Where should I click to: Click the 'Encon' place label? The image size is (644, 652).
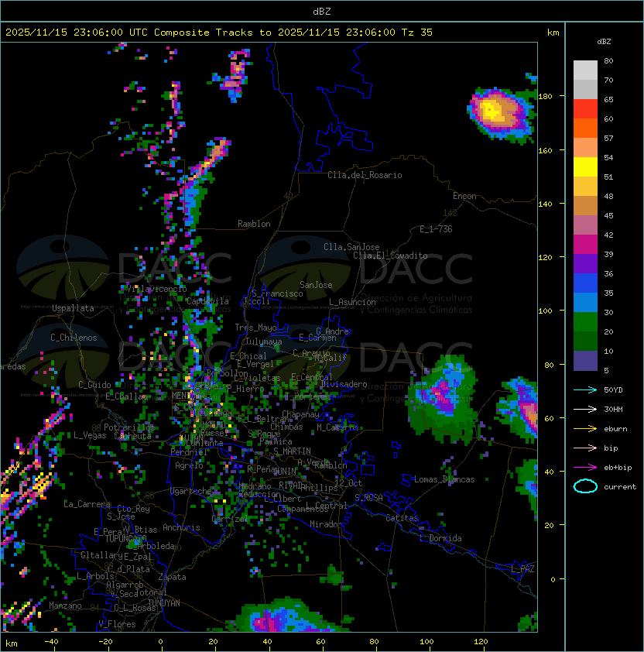[x=464, y=196]
